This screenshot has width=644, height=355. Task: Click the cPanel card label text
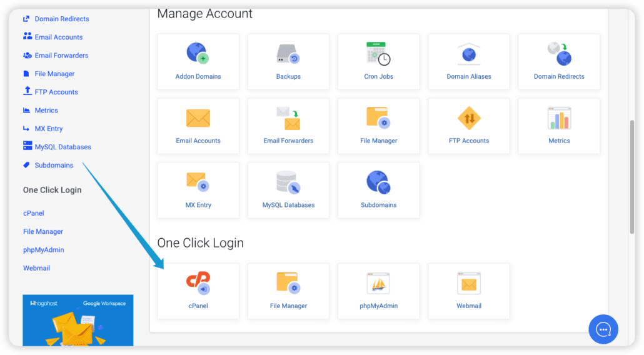point(198,306)
